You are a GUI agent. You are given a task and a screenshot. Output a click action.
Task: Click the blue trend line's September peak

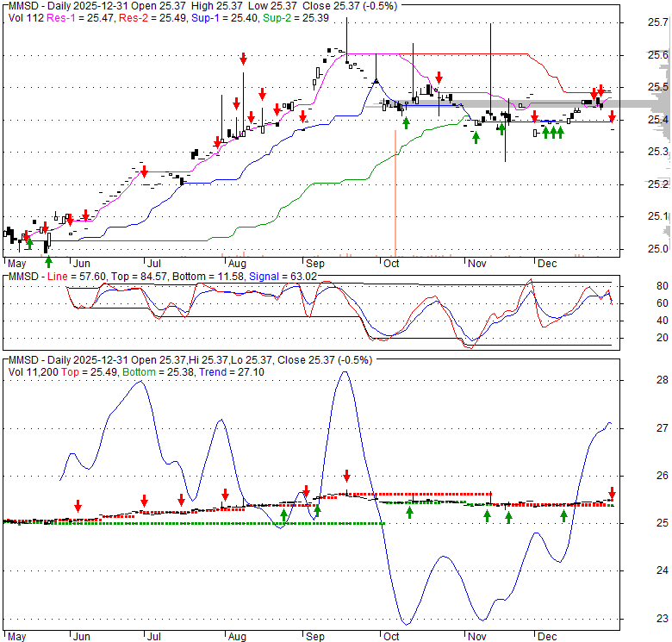coord(345,372)
